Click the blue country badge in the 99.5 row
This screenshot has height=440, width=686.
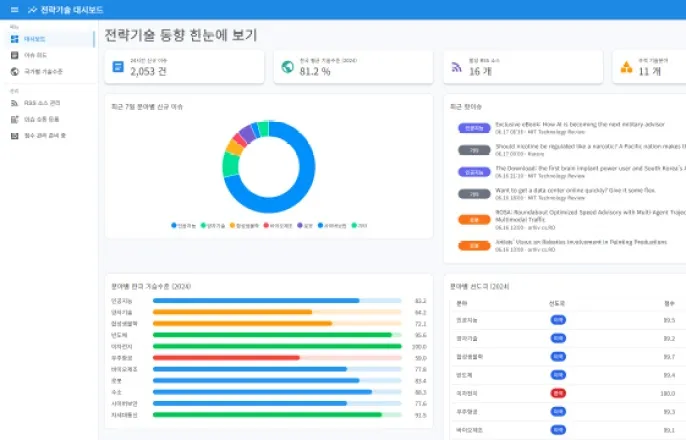(x=558, y=320)
